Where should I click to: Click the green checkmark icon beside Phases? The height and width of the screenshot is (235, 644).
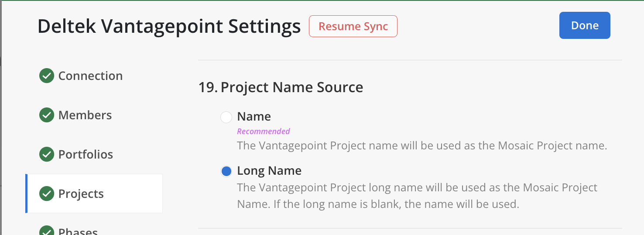coord(47,231)
